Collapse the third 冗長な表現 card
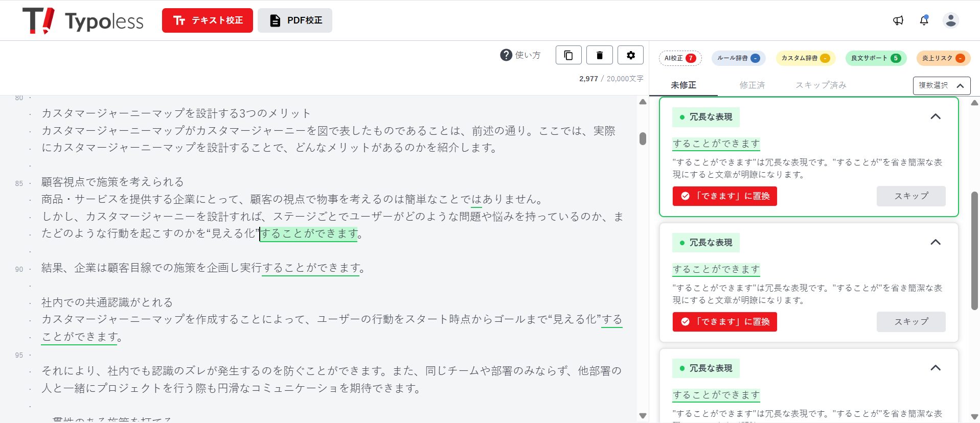The image size is (980, 423). click(936, 368)
